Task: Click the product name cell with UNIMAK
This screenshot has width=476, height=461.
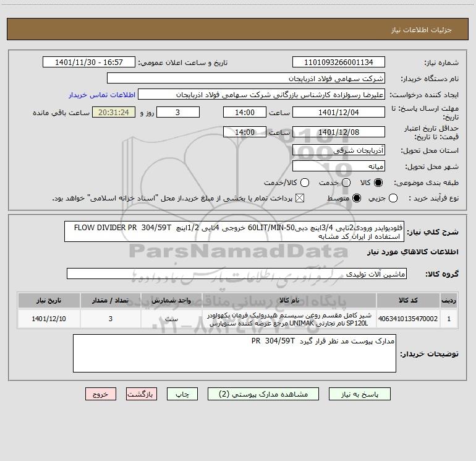Action: coord(289,319)
